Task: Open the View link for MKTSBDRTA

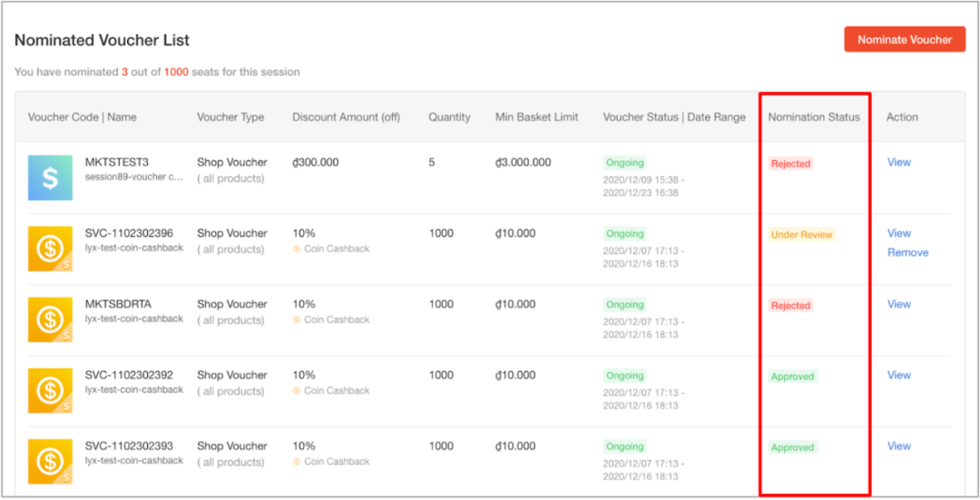Action: [898, 304]
